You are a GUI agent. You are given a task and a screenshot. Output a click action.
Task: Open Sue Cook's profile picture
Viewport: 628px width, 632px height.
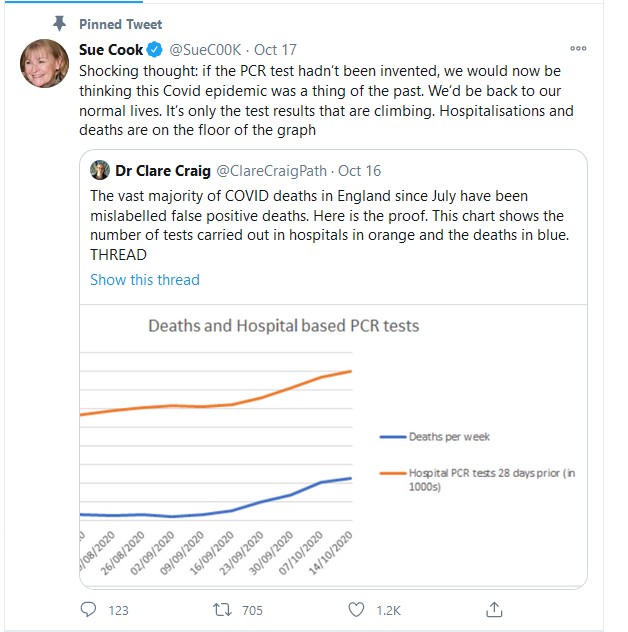click(44, 63)
